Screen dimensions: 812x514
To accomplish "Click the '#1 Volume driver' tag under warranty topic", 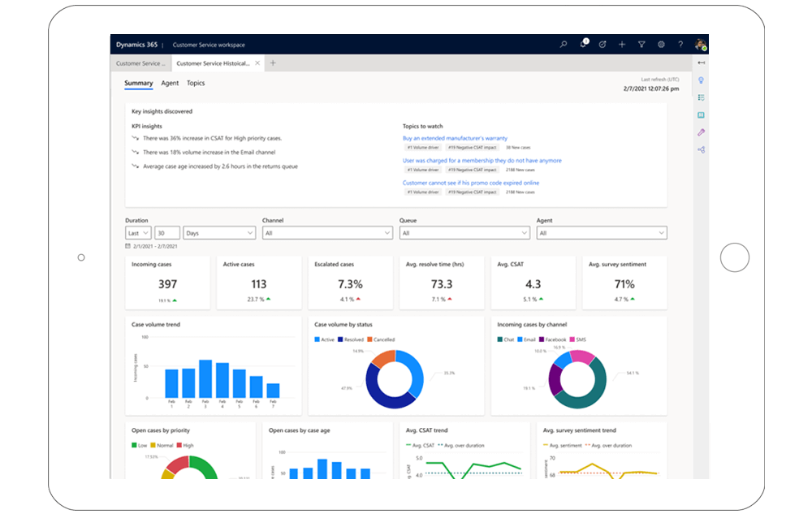I will [x=423, y=148].
